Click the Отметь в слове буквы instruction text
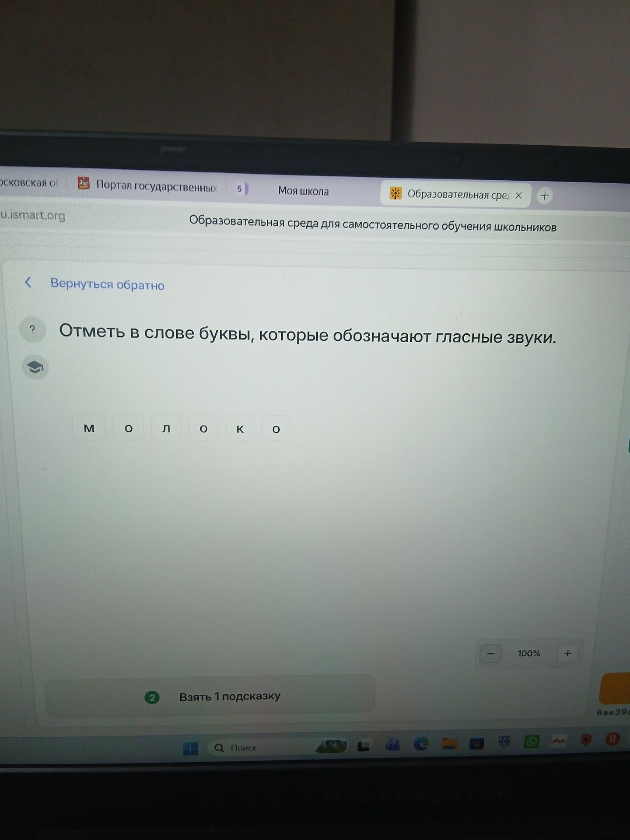This screenshot has height=840, width=630. [308, 335]
